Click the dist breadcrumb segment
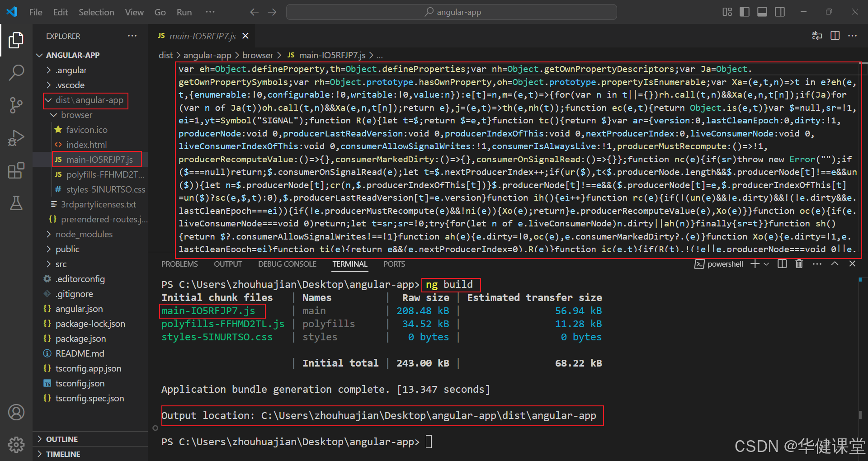Screen dimensions: 868x461 tap(165, 55)
